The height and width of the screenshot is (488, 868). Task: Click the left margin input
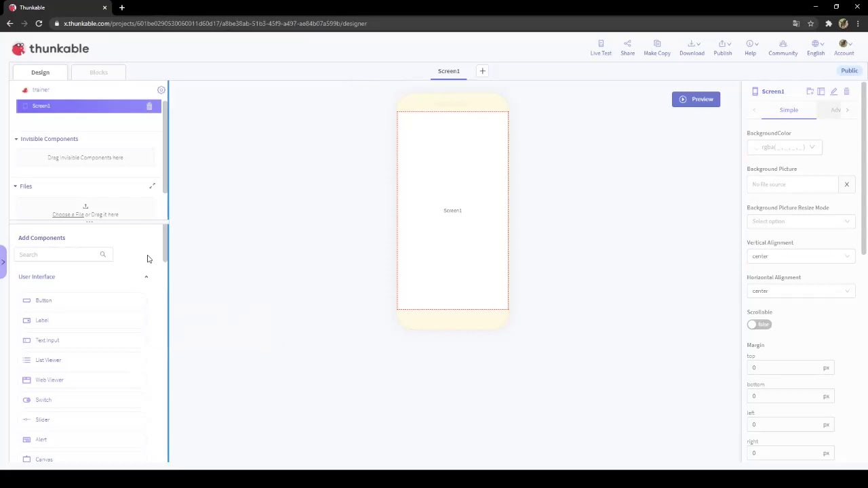791,424
